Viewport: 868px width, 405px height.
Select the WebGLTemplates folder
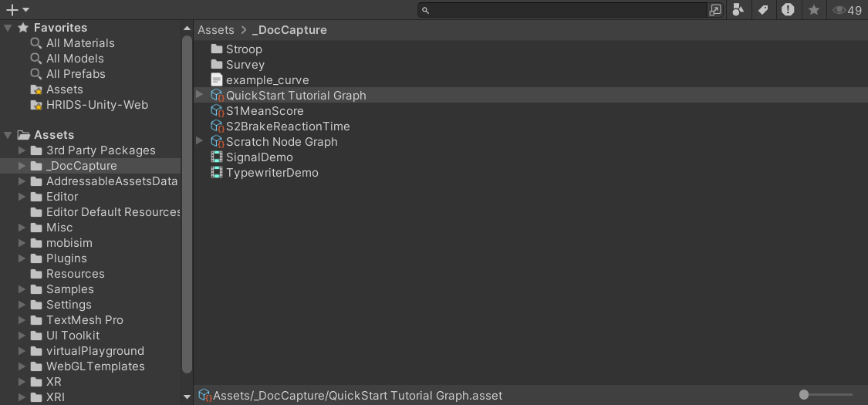[95, 367]
